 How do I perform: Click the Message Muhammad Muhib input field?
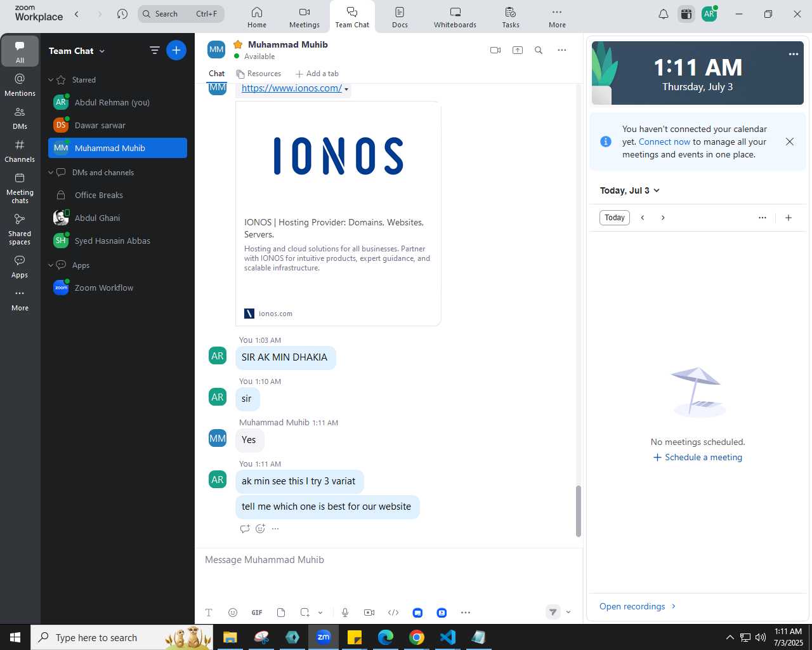pyautogui.click(x=388, y=560)
